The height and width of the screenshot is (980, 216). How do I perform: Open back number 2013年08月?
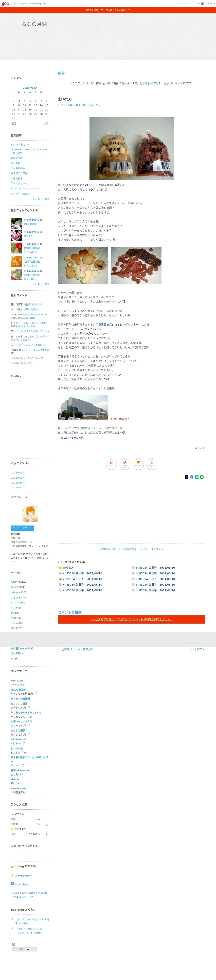(18, 478)
